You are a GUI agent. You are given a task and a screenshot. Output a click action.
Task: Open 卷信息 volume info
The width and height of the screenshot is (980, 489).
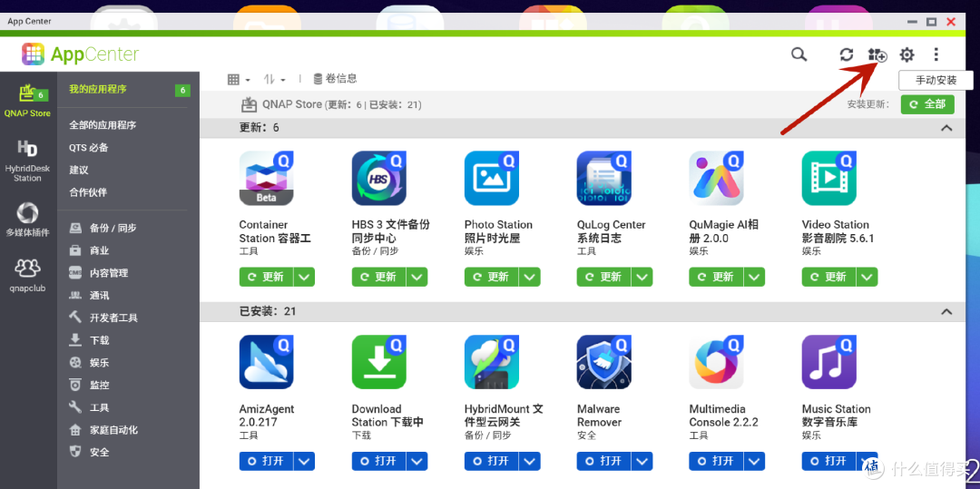[335, 79]
